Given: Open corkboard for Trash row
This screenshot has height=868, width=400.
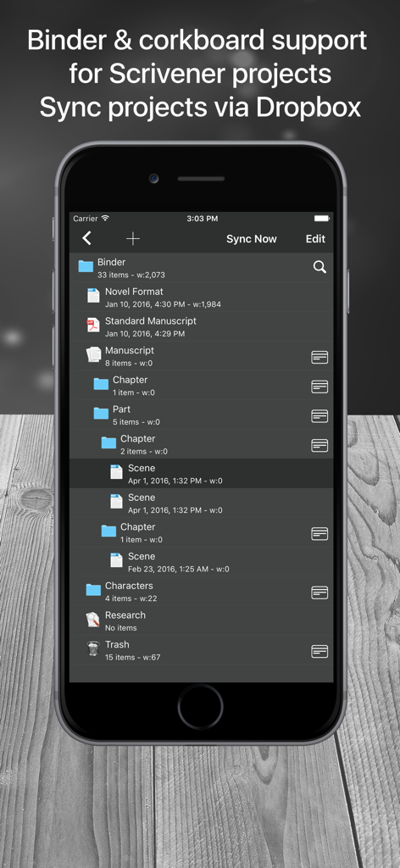Looking at the screenshot, I should click(x=319, y=651).
